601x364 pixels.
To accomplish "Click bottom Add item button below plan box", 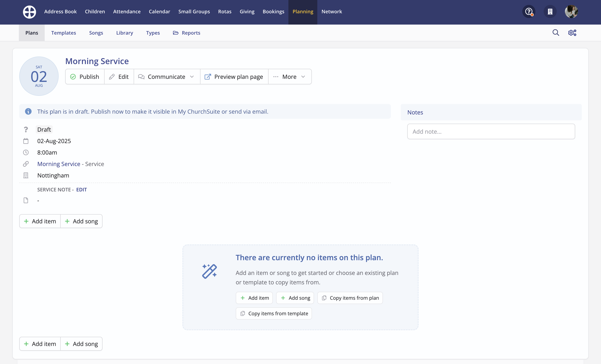I will pyautogui.click(x=40, y=344).
